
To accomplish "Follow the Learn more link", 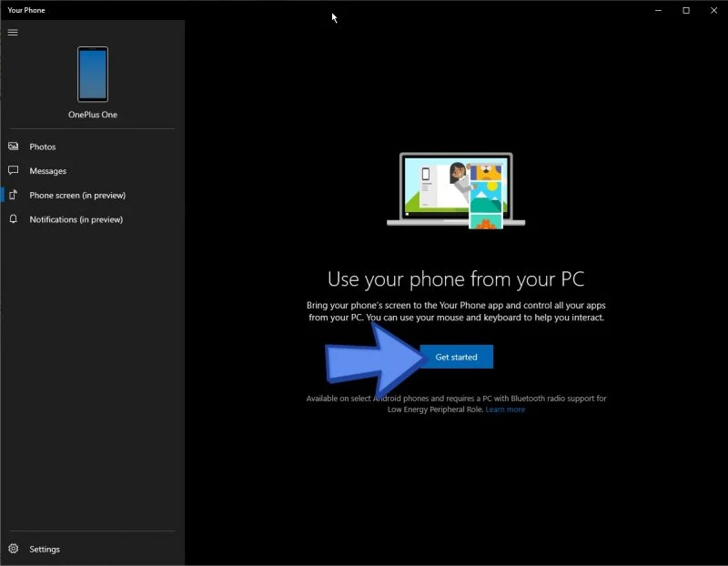I will click(x=505, y=409).
